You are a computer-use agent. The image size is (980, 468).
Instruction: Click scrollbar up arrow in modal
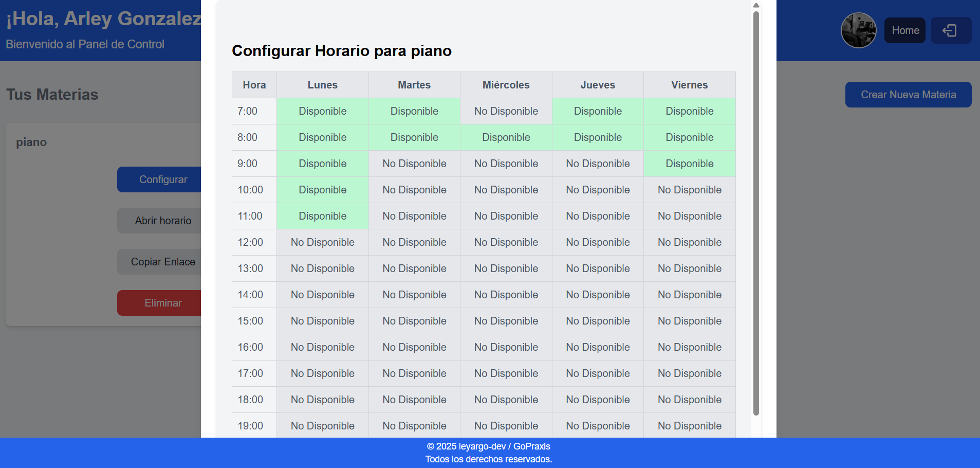click(x=756, y=5)
